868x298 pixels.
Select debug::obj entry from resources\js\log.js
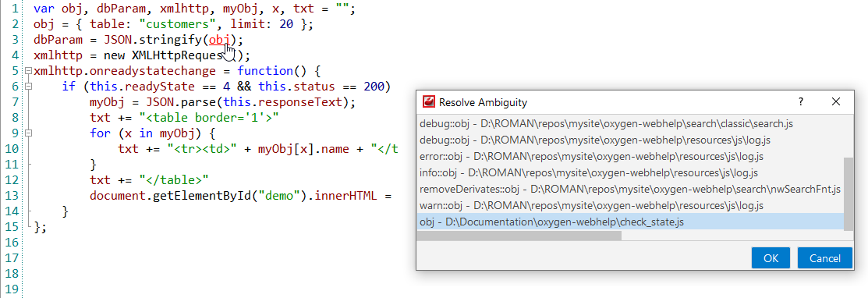(x=630, y=140)
